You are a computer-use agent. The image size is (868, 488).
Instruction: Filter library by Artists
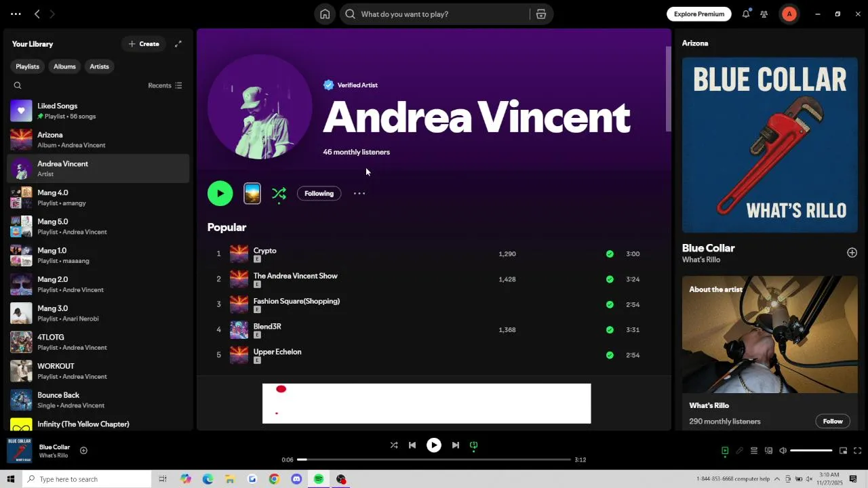pyautogui.click(x=99, y=66)
